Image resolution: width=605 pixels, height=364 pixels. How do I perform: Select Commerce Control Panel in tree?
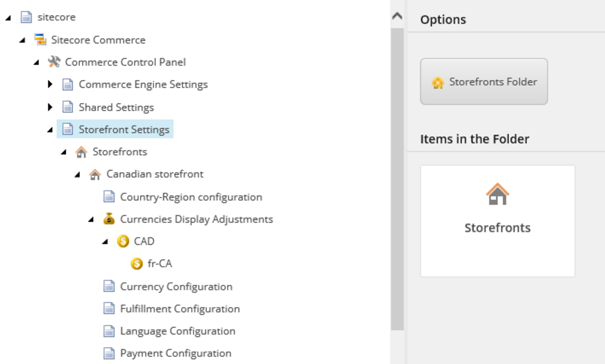pyautogui.click(x=126, y=62)
